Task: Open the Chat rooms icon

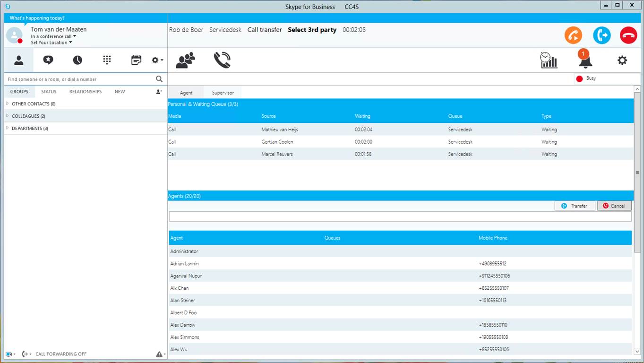Action: pos(48,60)
